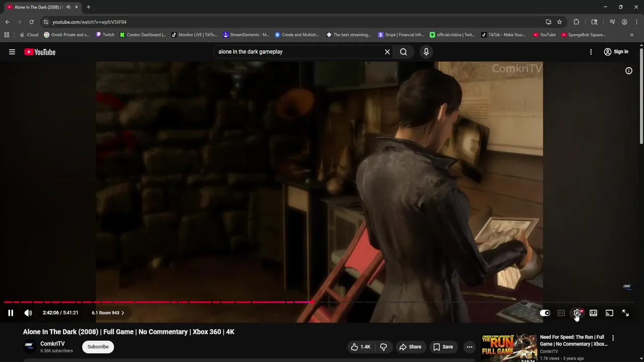Open options menu for Need For Speed suggestion
This screenshot has width=644, height=362.
613,338
